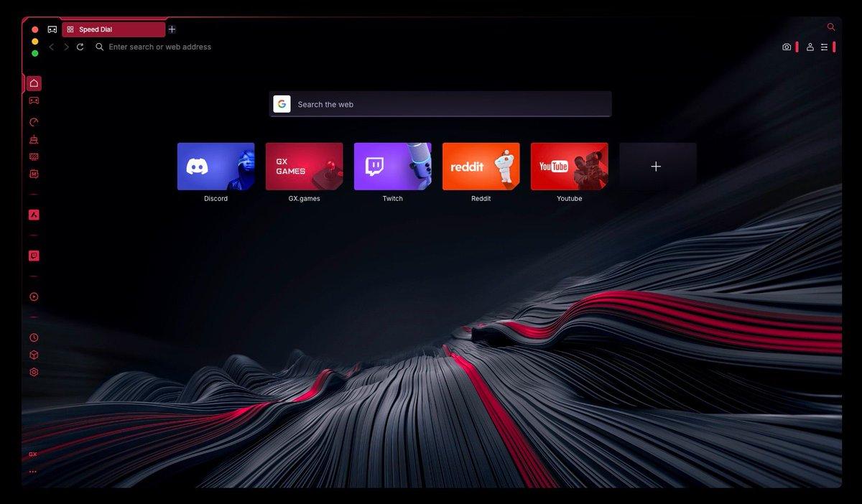The image size is (862, 504).
Task: Click the 'Youtube' label text
Action: 569,199
